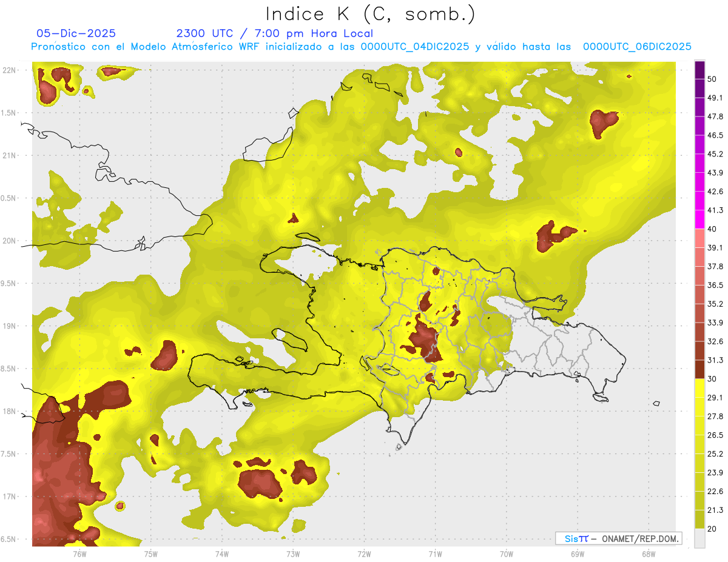The width and height of the screenshot is (728, 562).
Task: Click the 'Indice K (C, somb.)' title
Action: click(x=370, y=14)
